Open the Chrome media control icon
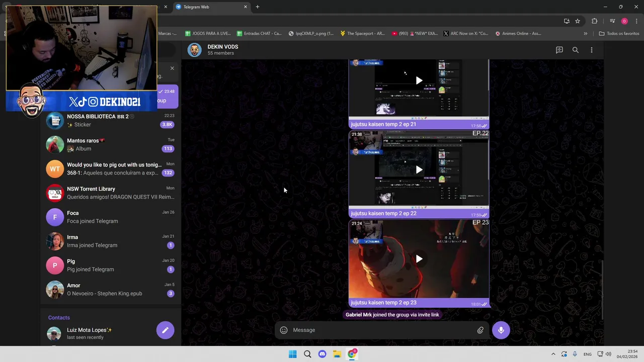Image resolution: width=644 pixels, height=362 pixels. click(x=612, y=21)
